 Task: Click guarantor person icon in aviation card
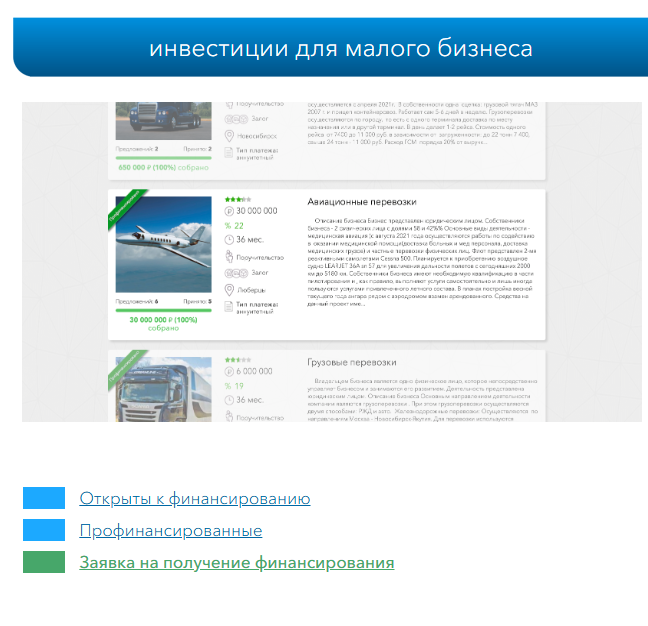229,257
